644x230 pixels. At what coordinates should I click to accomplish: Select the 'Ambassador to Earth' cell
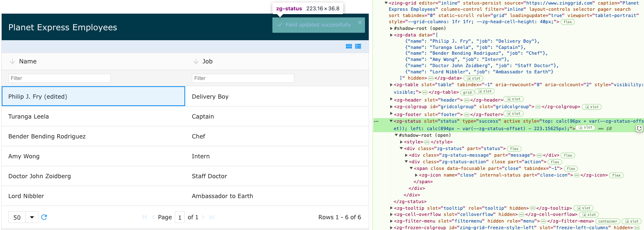[277, 196]
